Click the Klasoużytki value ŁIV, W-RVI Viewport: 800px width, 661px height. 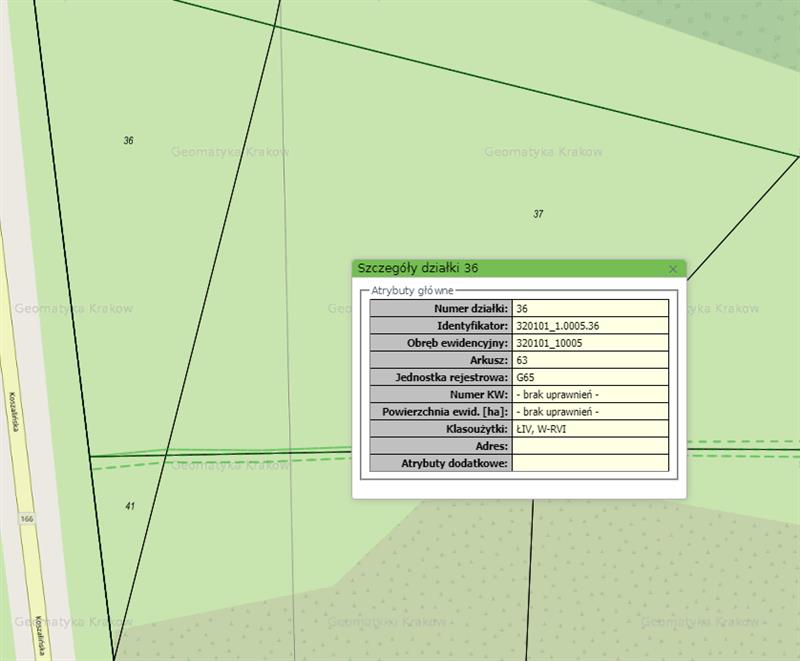tap(590, 429)
